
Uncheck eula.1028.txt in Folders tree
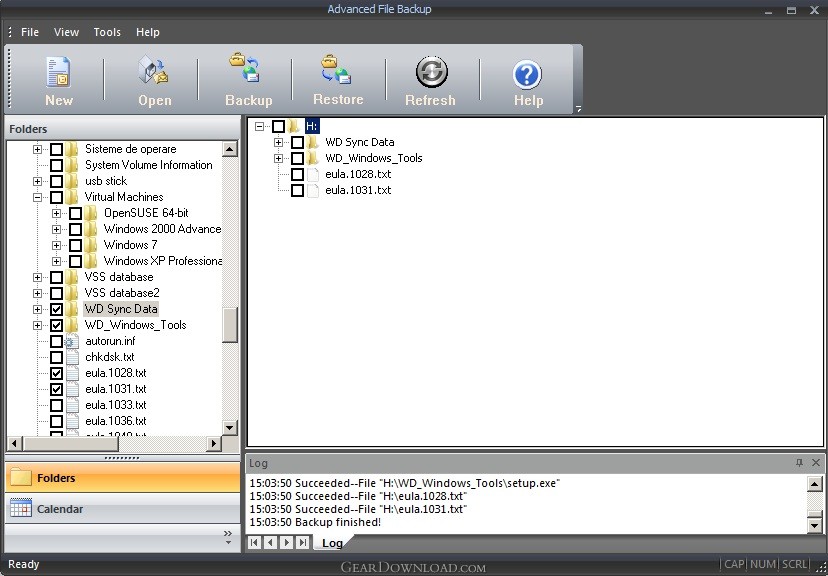pyautogui.click(x=56, y=373)
